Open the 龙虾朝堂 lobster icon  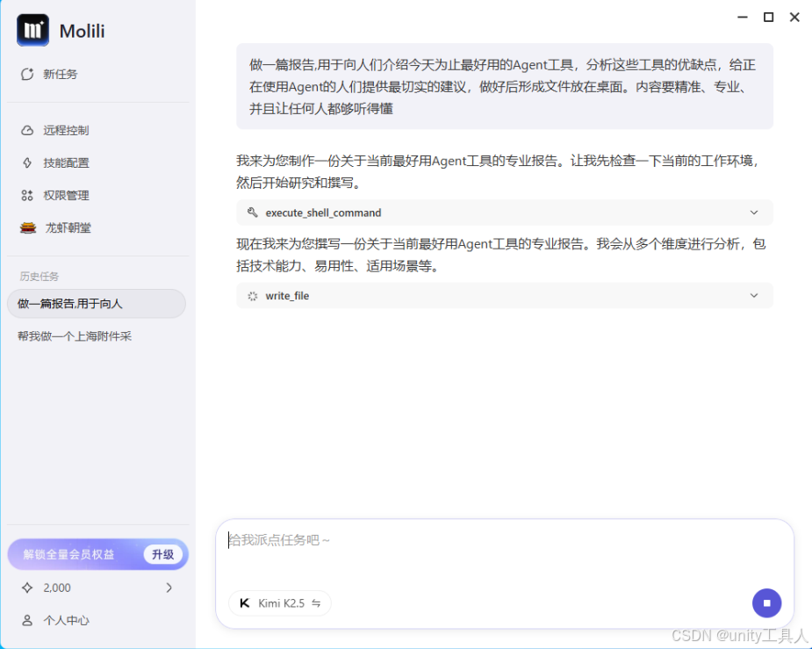(x=28, y=228)
